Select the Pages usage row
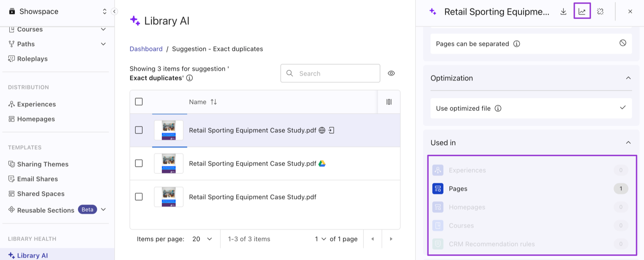Image resolution: width=644 pixels, height=260 pixels. tap(531, 189)
